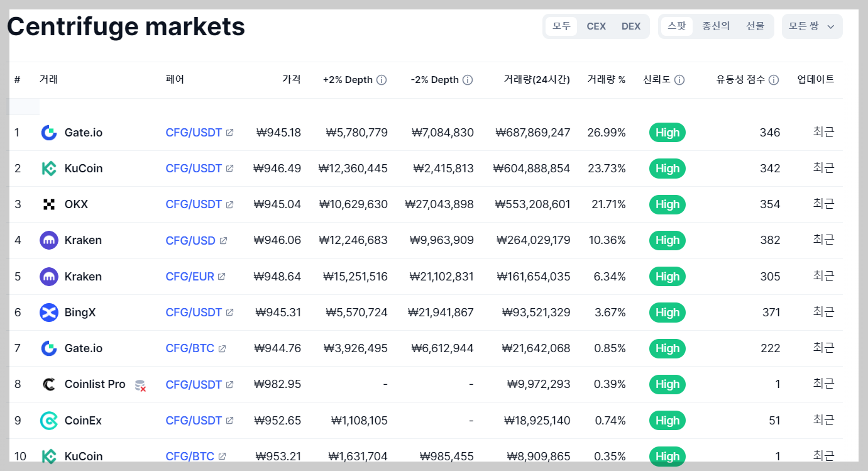Open external link icon for OKX CFG/USDT

(229, 204)
